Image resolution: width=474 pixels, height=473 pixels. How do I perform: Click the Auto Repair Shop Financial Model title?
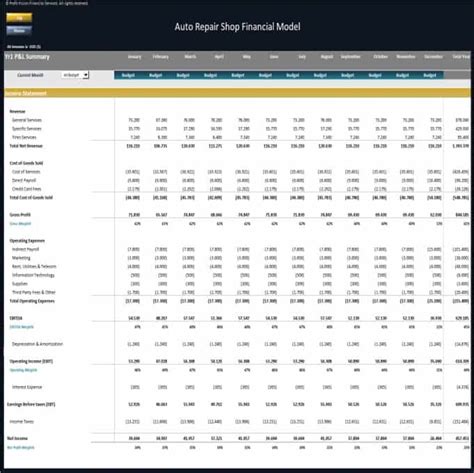(x=237, y=27)
